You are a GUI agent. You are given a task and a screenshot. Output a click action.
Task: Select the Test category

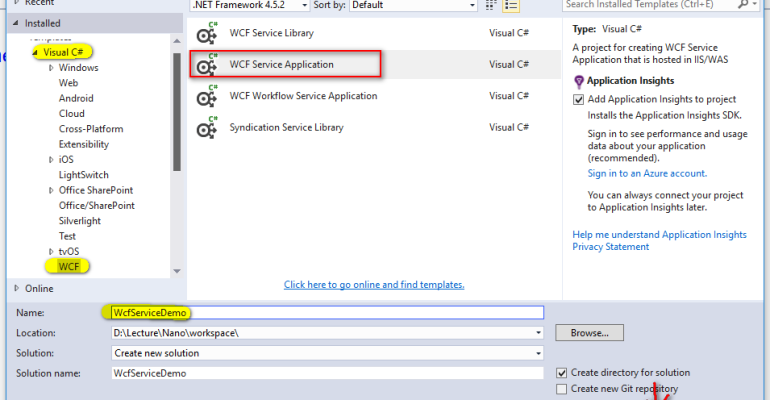[67, 236]
